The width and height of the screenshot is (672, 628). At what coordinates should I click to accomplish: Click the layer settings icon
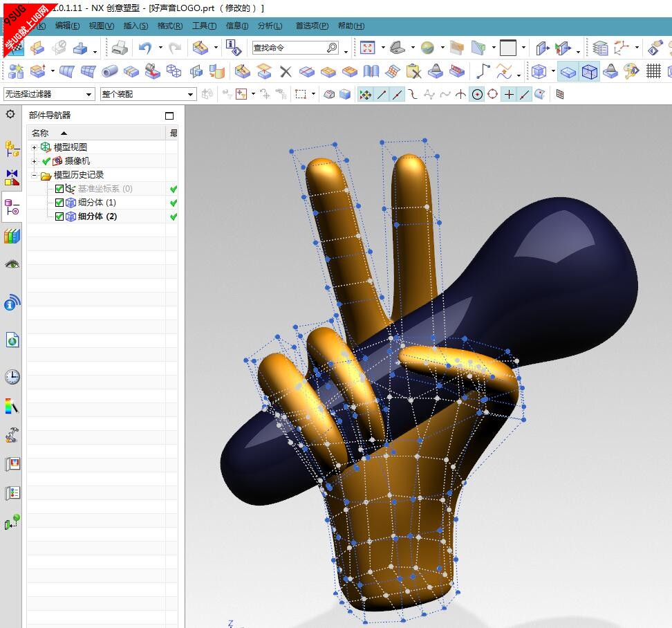(x=600, y=48)
